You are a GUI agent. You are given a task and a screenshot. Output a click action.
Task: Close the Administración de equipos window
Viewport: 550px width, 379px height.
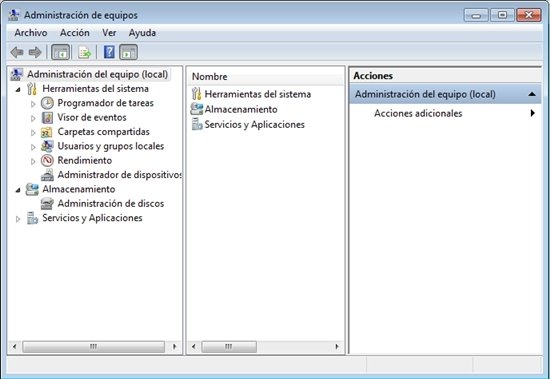(529, 15)
